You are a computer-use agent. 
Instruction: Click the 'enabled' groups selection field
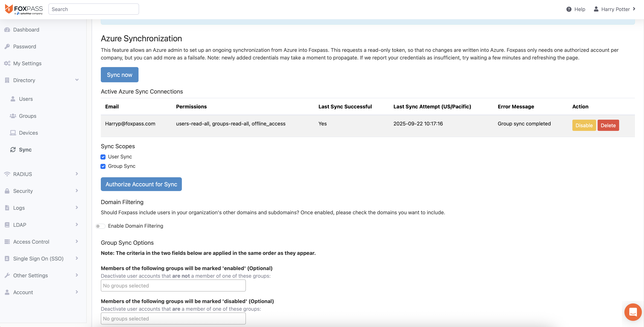(173, 285)
